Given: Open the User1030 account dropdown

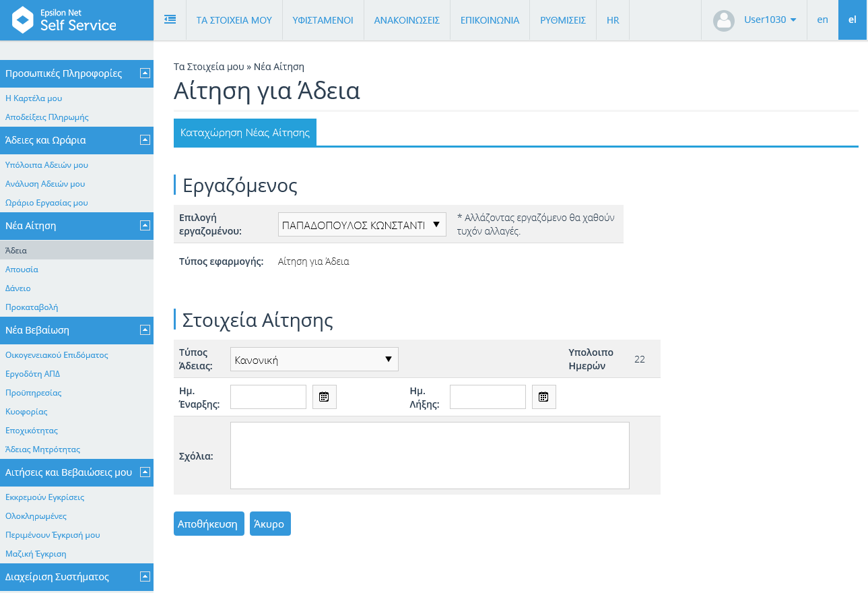Looking at the screenshot, I should point(770,20).
